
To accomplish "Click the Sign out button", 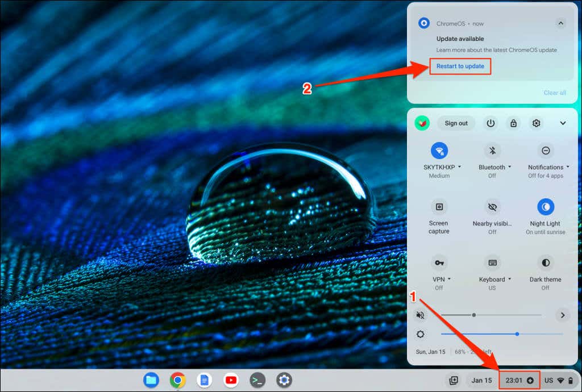I will pyautogui.click(x=456, y=123).
